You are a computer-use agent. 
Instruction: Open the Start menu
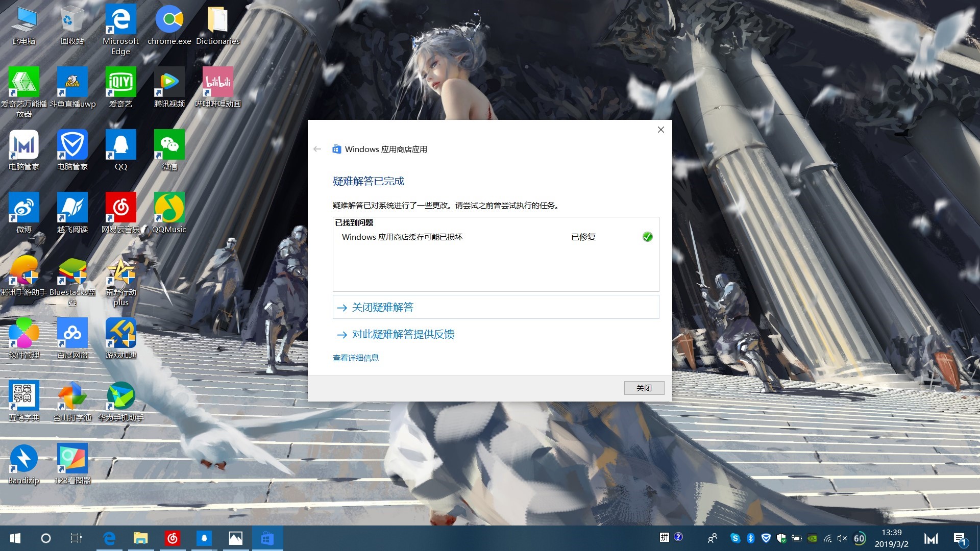tap(15, 539)
